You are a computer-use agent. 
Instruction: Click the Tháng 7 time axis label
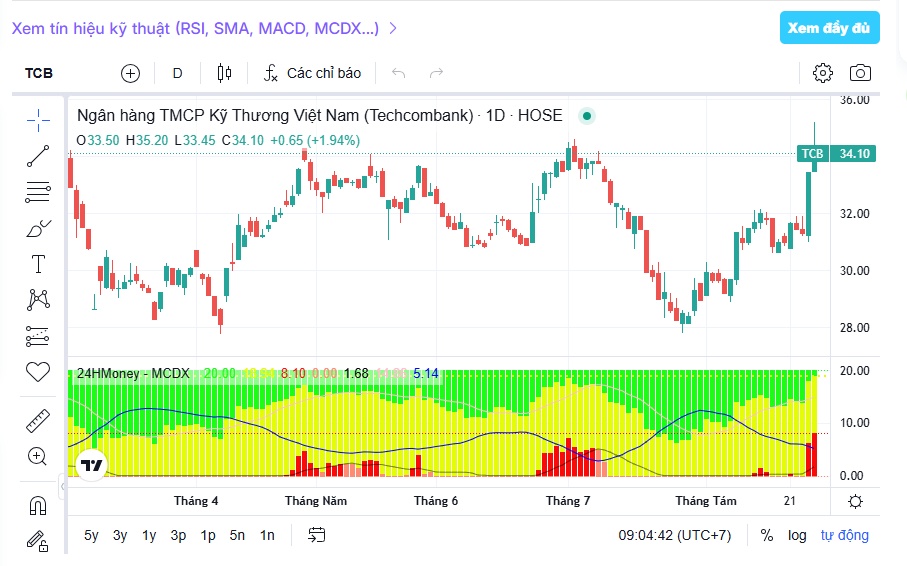click(x=567, y=501)
